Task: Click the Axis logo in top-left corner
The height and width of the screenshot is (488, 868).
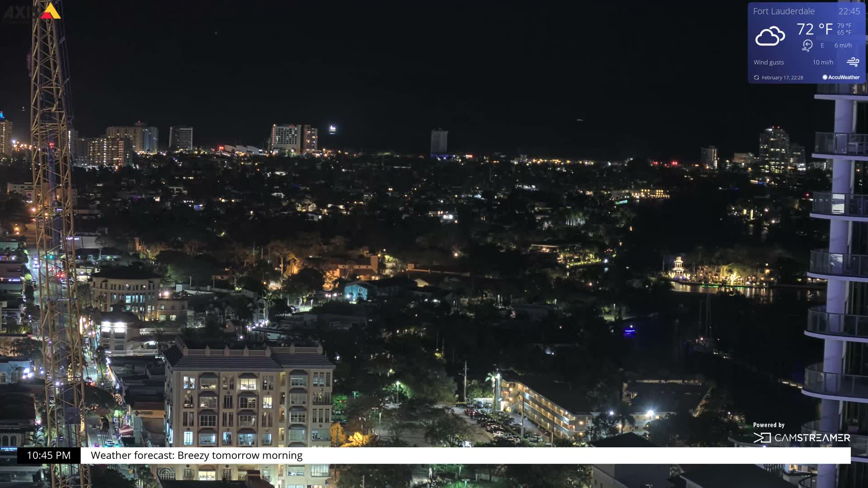Action: click(32, 11)
